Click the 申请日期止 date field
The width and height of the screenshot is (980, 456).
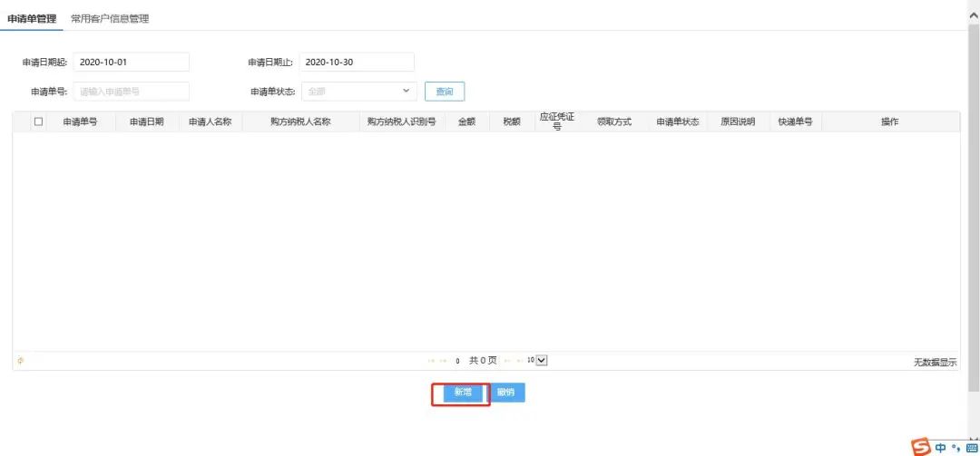(357, 62)
